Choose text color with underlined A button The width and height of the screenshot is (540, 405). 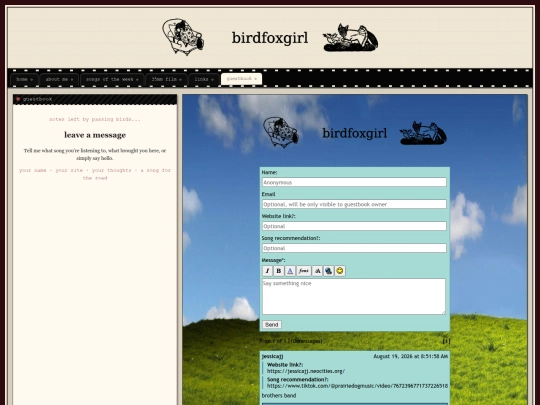[x=290, y=271]
